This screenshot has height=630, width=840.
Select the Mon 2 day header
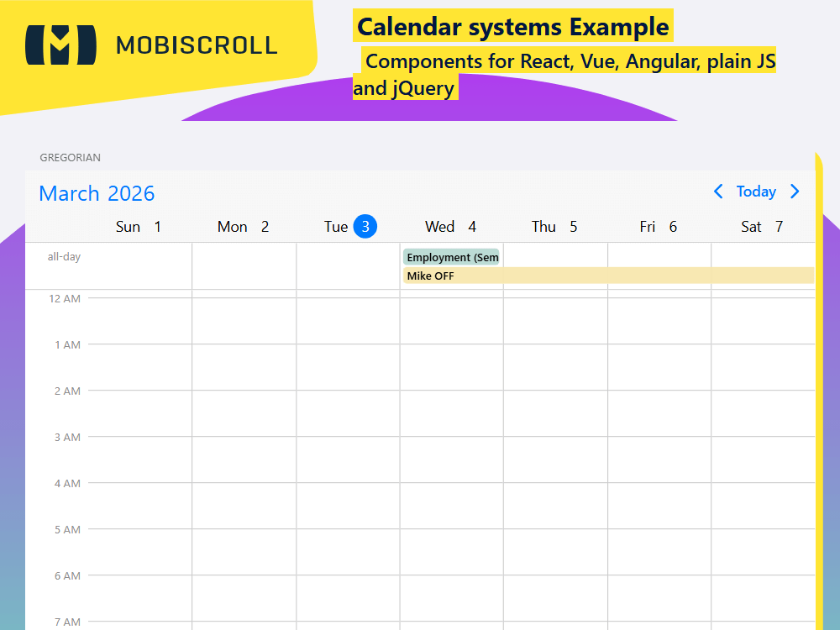[x=243, y=226]
